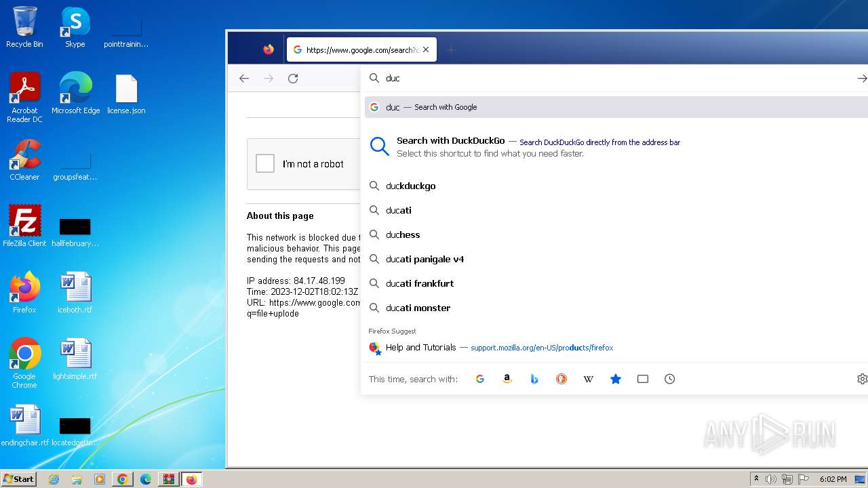Image resolution: width=868 pixels, height=488 pixels.
Task: Open the Action Center flag icon
Action: 804,479
